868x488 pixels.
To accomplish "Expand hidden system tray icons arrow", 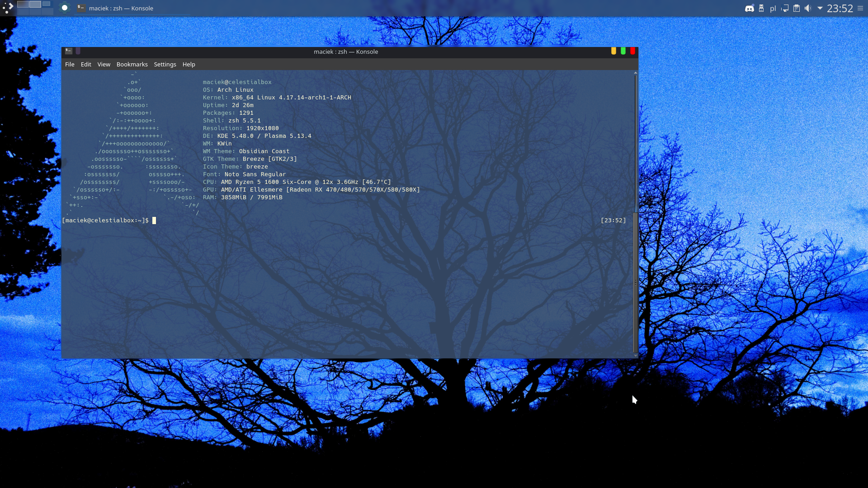I will click(x=820, y=8).
